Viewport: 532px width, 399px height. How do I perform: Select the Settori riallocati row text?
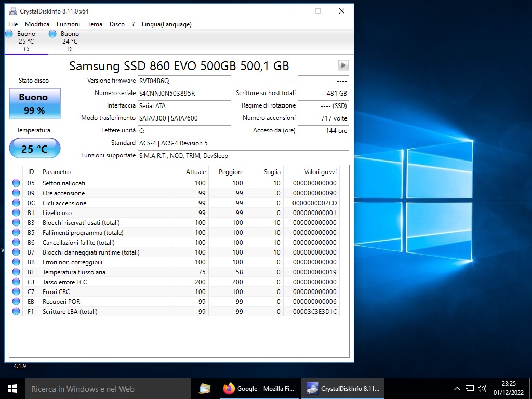coord(64,183)
